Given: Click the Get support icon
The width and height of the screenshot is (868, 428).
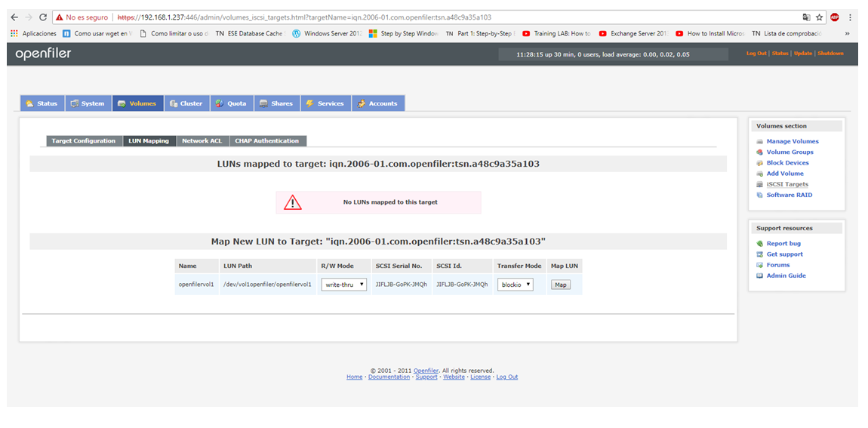Looking at the screenshot, I should point(760,254).
